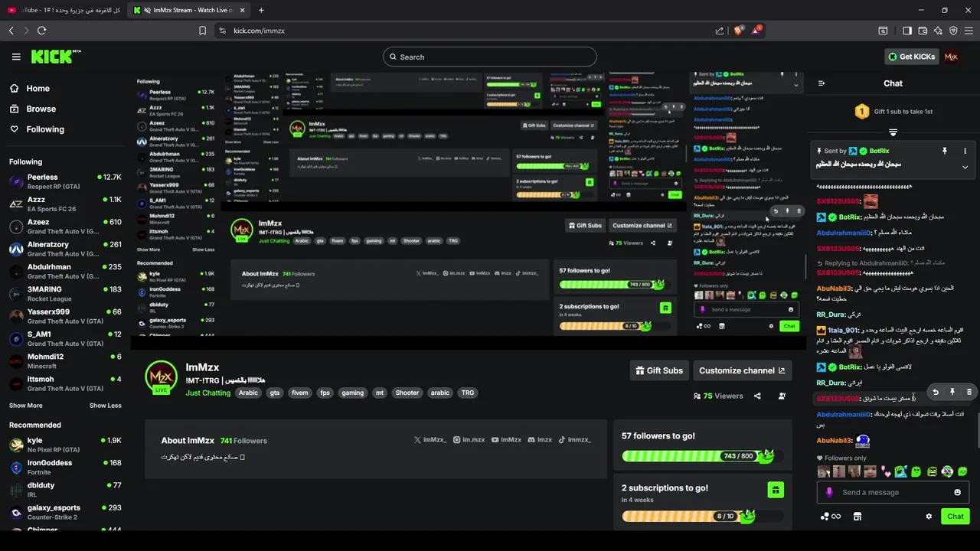This screenshot has height=551, width=980.
Task: Go to Home in sidebar
Action: pyautogui.click(x=31, y=88)
